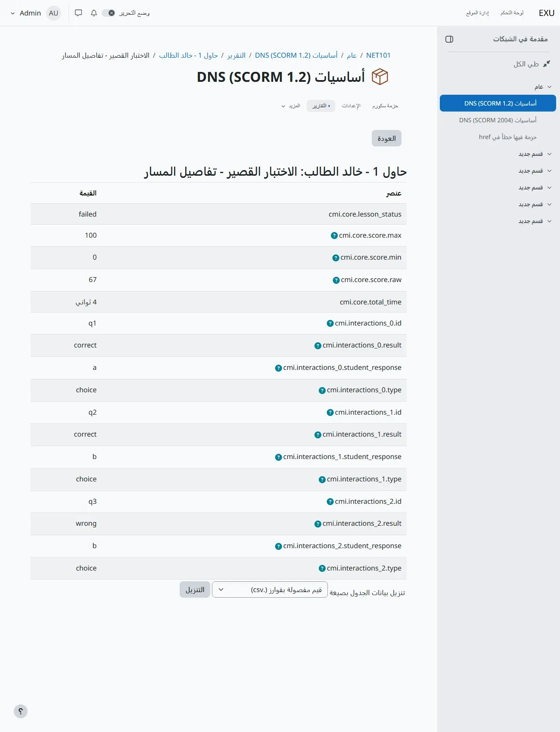
Task: Open help icon for cmi.interactions_1.result
Action: click(x=317, y=435)
